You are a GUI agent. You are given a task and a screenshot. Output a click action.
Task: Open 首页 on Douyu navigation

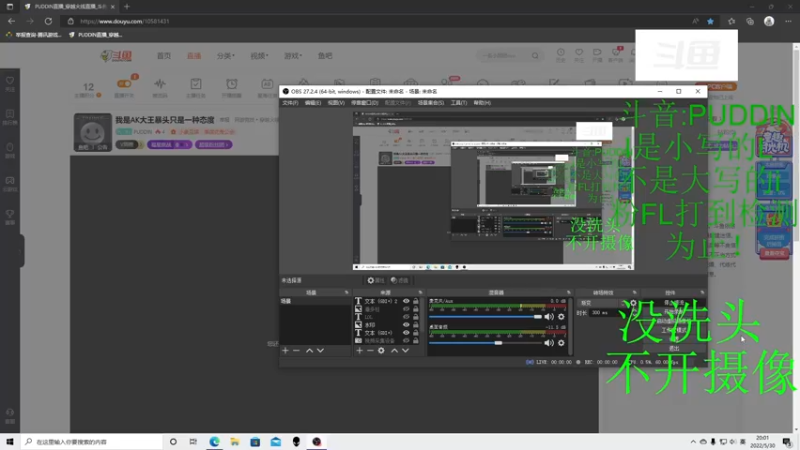pyautogui.click(x=164, y=56)
